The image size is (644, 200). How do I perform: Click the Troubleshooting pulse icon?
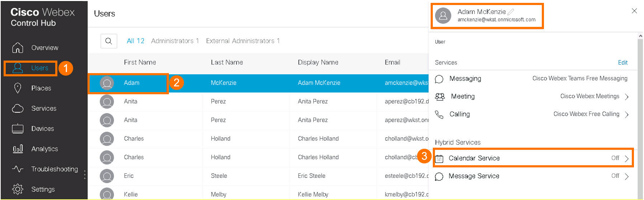click(x=18, y=169)
